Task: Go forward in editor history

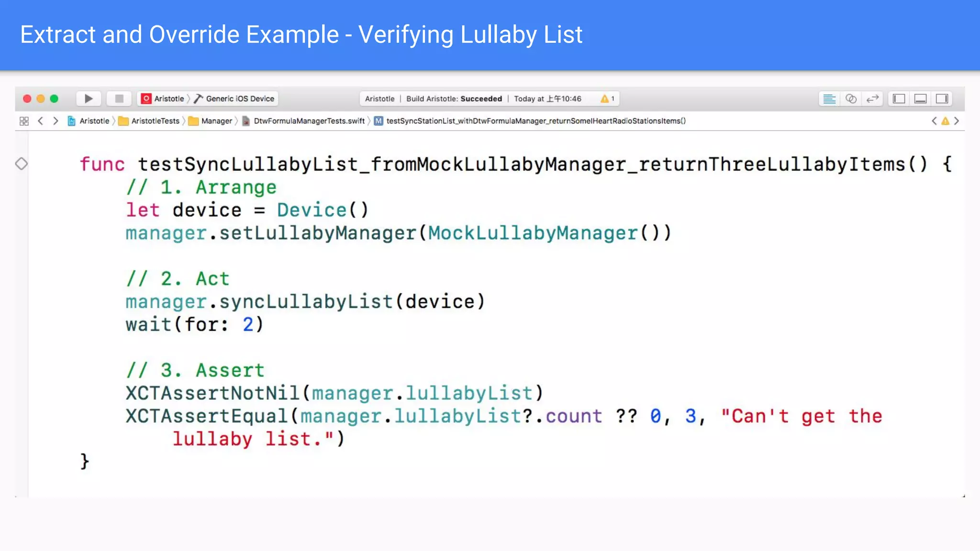Action: coord(56,121)
